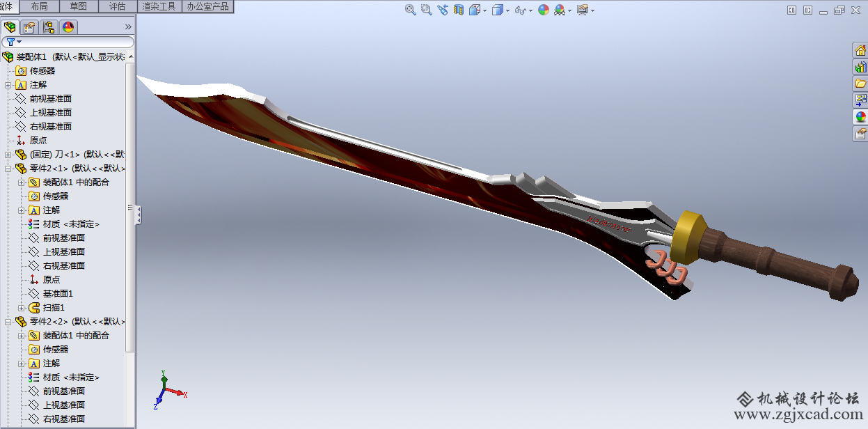Expand 装配体1 中的配合 under 零件2<2>
This screenshot has height=429, width=868.
coord(21,336)
